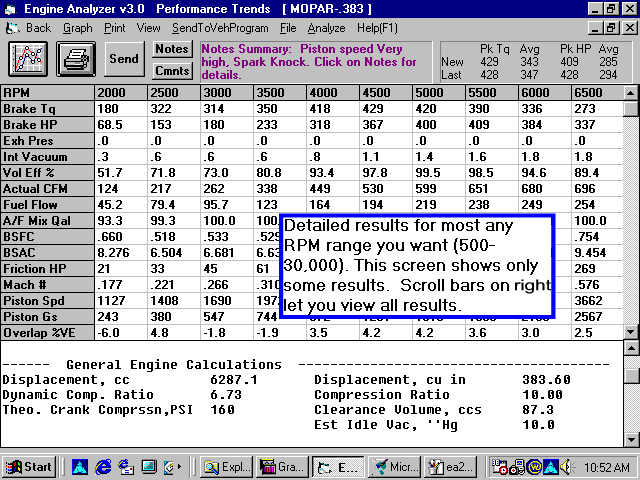640x480 pixels.
Task: Click the Piston Spd row header
Action: coord(47,301)
